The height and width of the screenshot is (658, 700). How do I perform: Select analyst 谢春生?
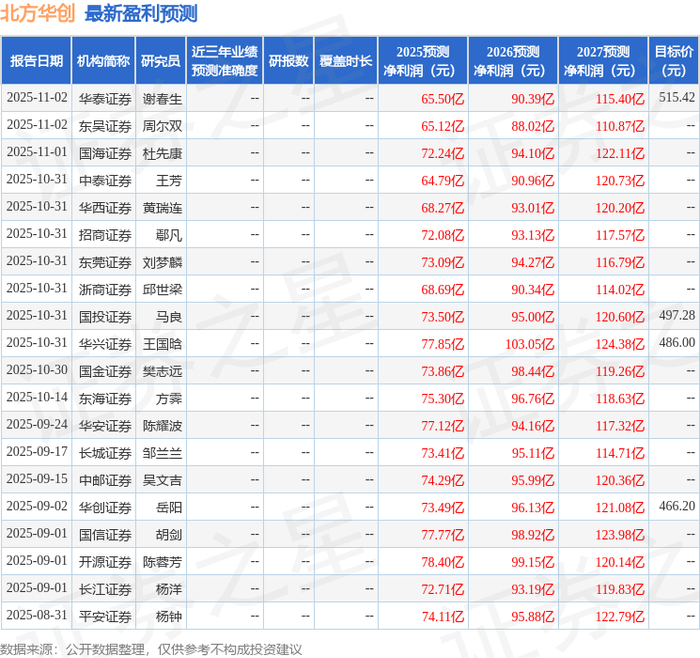tap(162, 99)
